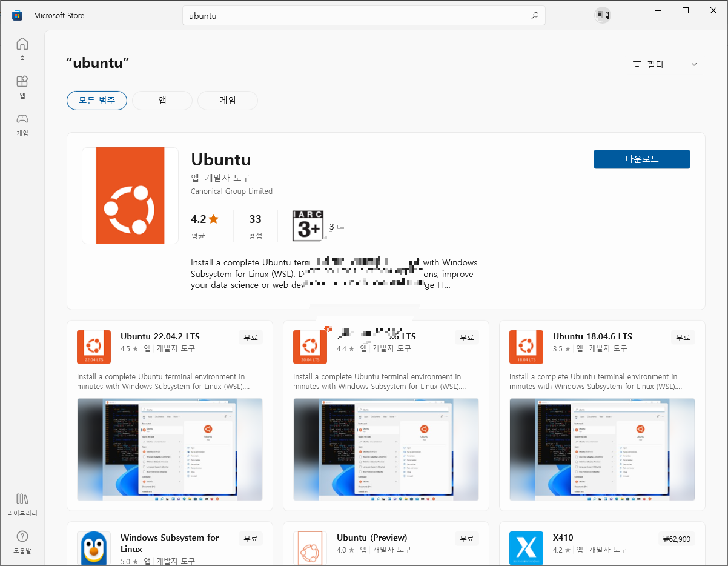
Task: Click the Microsoft Store logo icon
Action: coord(17,15)
